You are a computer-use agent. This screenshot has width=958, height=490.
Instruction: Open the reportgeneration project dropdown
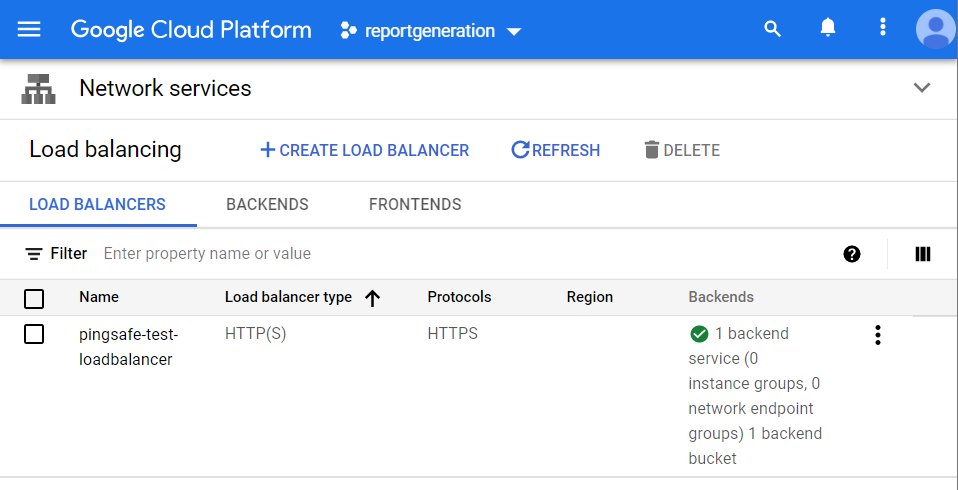click(x=431, y=31)
